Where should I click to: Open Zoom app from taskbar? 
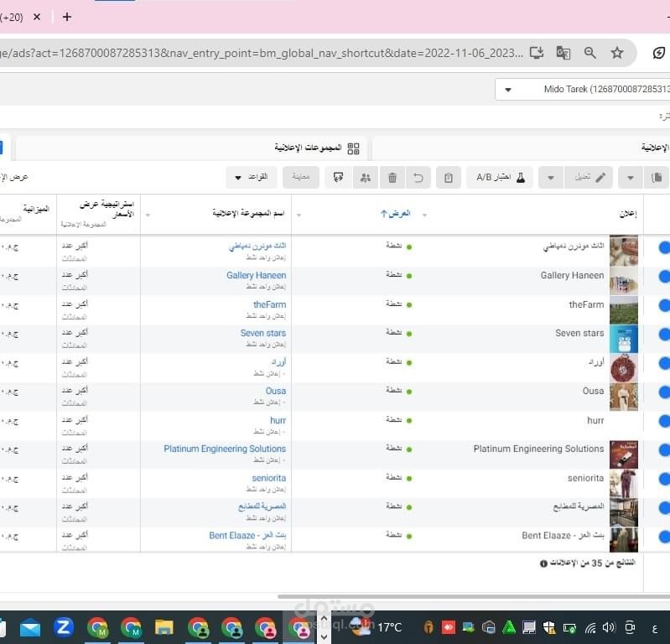[63, 627]
